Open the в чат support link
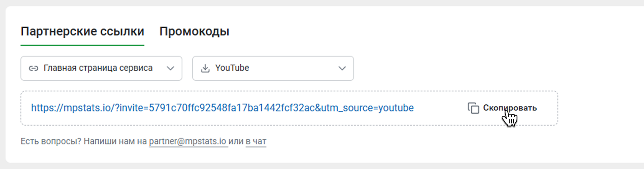This screenshot has height=169, width=644. tap(256, 141)
